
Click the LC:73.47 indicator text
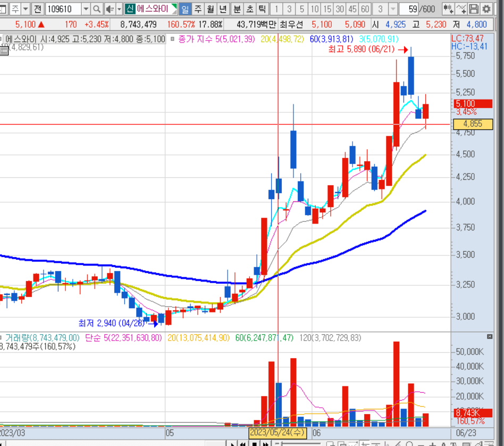(467, 38)
